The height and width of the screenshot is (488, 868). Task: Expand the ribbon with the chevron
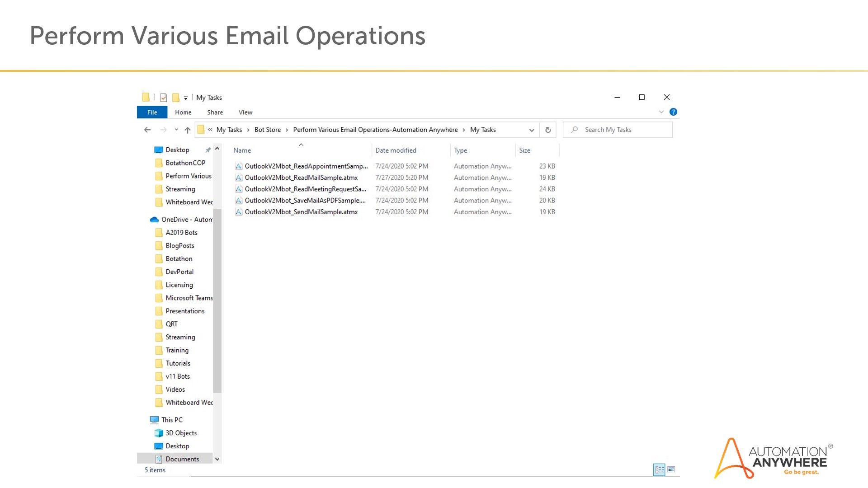(x=661, y=112)
